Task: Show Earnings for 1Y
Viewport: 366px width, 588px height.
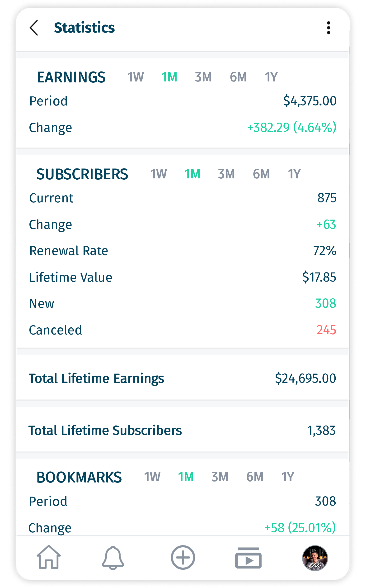Action: pyautogui.click(x=271, y=77)
